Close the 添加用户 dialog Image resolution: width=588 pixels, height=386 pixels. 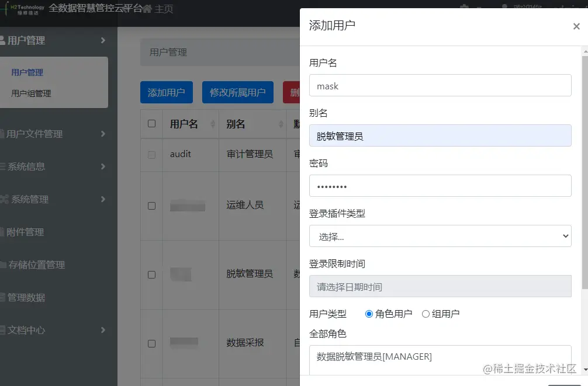576,26
